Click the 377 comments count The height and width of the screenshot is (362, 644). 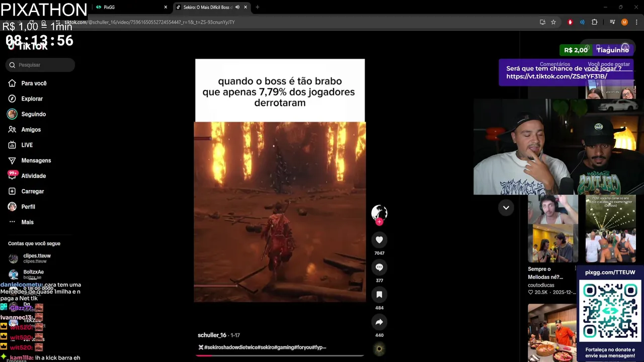[379, 281]
